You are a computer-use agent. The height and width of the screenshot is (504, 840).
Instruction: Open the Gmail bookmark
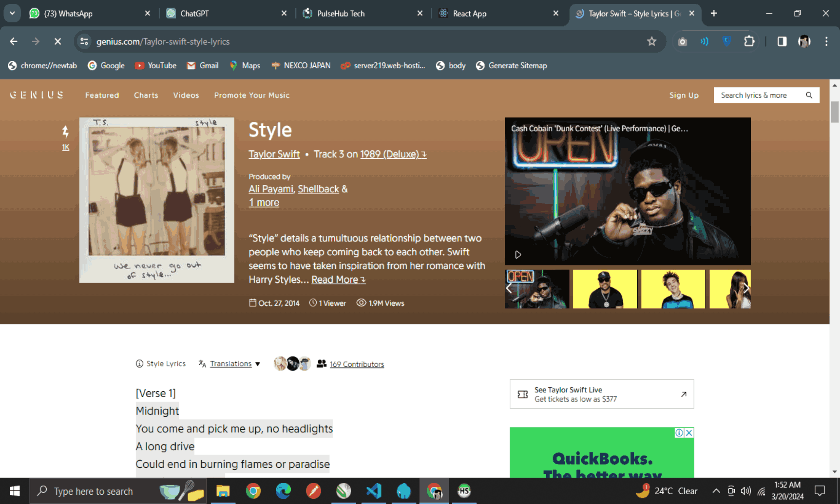point(203,66)
